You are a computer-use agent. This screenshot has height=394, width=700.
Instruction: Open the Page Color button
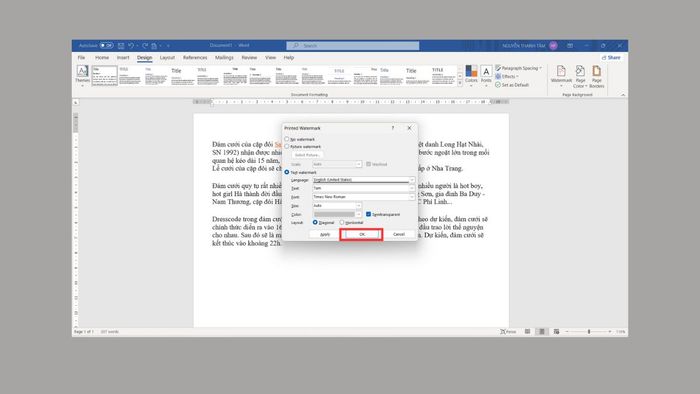click(x=580, y=76)
